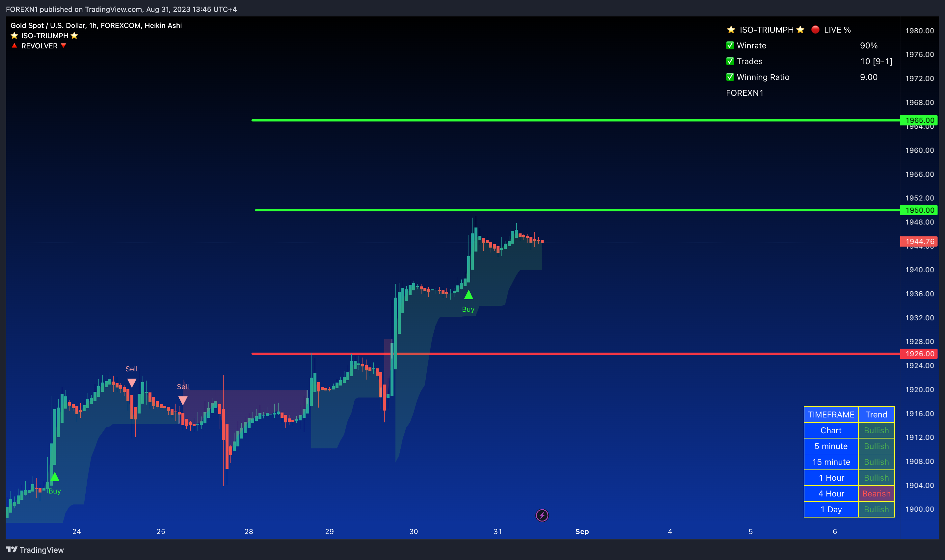Image resolution: width=945 pixels, height=560 pixels.
Task: Click the Bullish cell in Chart row
Action: [876, 430]
